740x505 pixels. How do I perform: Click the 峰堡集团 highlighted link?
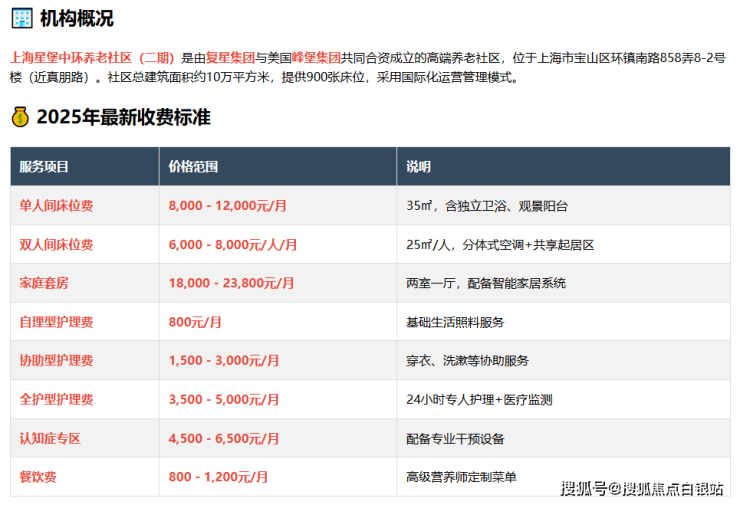[x=316, y=58]
